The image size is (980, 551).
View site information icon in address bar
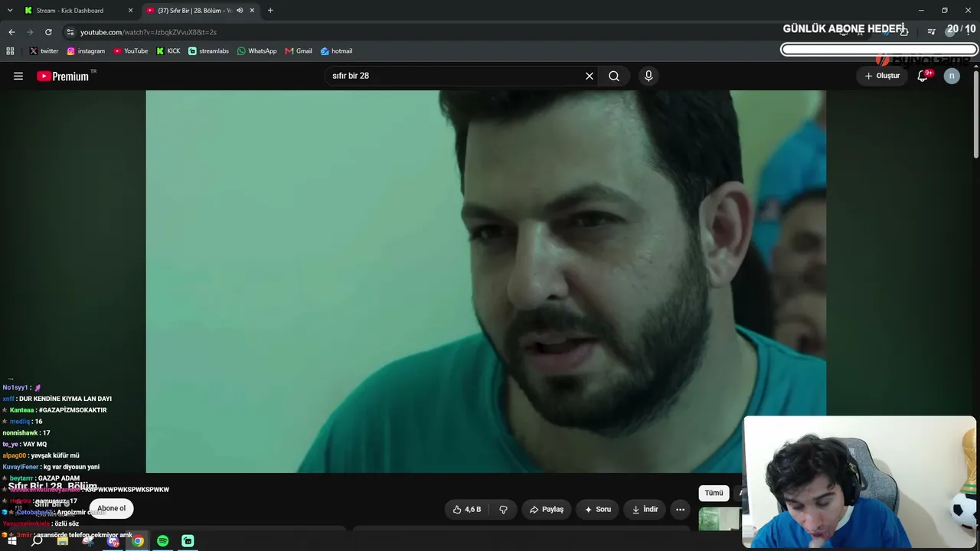coord(70,32)
